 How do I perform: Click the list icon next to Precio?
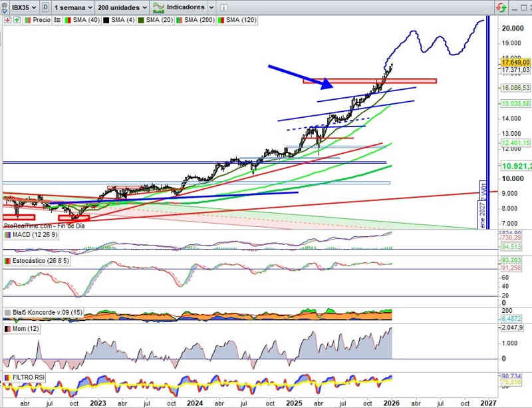[x=58, y=20]
